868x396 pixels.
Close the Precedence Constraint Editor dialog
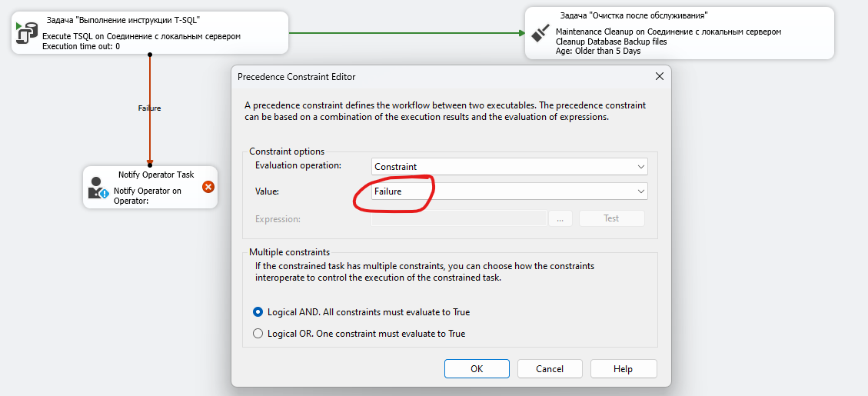point(659,77)
